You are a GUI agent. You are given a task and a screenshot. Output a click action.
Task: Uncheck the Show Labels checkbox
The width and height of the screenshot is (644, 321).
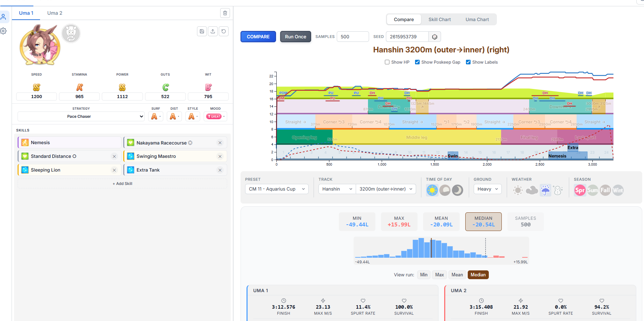(468, 62)
